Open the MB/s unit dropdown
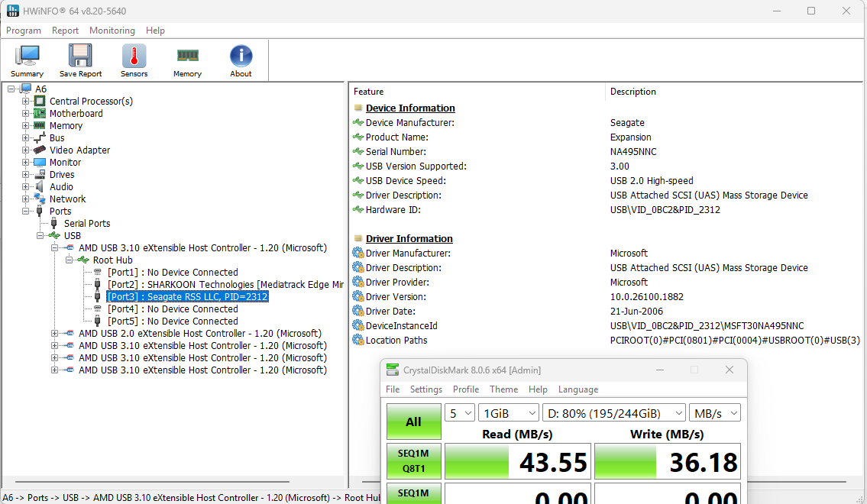The image size is (867, 504). [715, 413]
